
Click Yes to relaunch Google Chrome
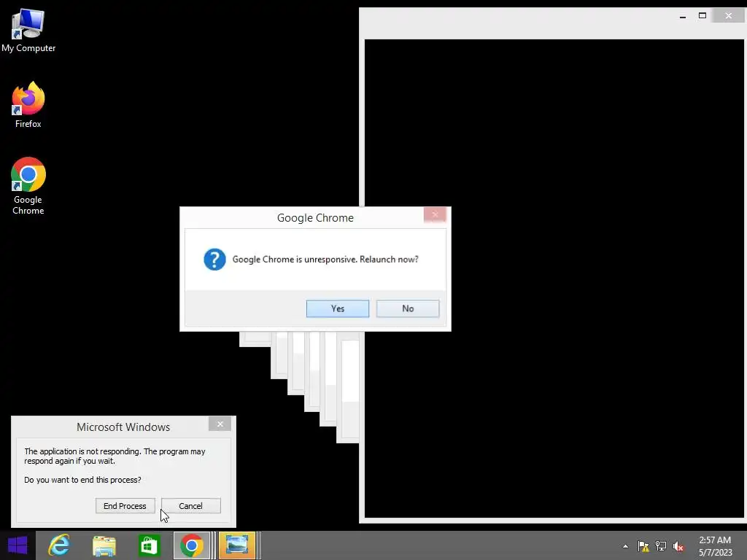337,308
